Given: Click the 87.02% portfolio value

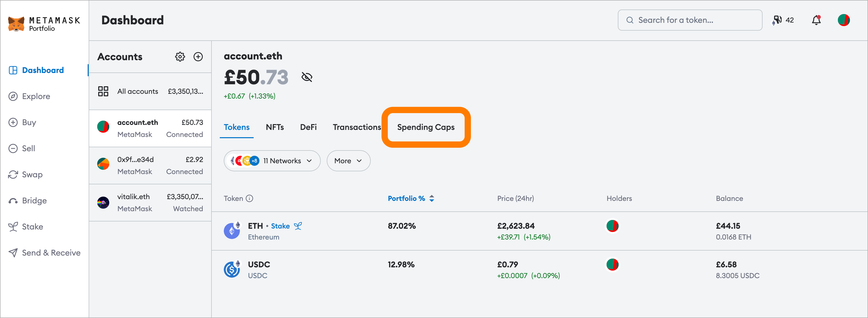Looking at the screenshot, I should [402, 226].
